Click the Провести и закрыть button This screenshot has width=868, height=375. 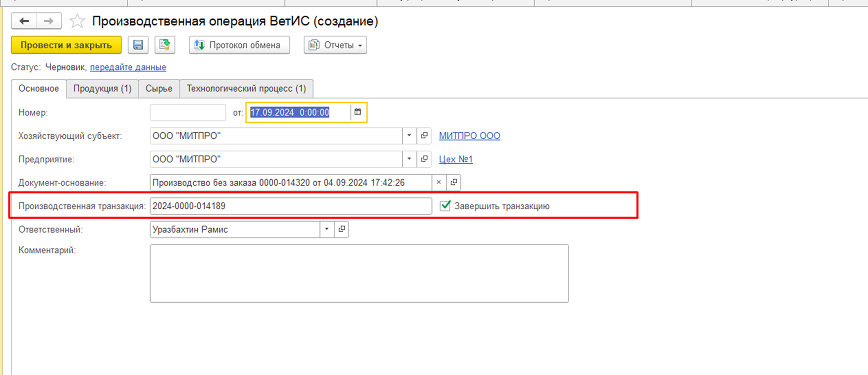click(x=66, y=45)
